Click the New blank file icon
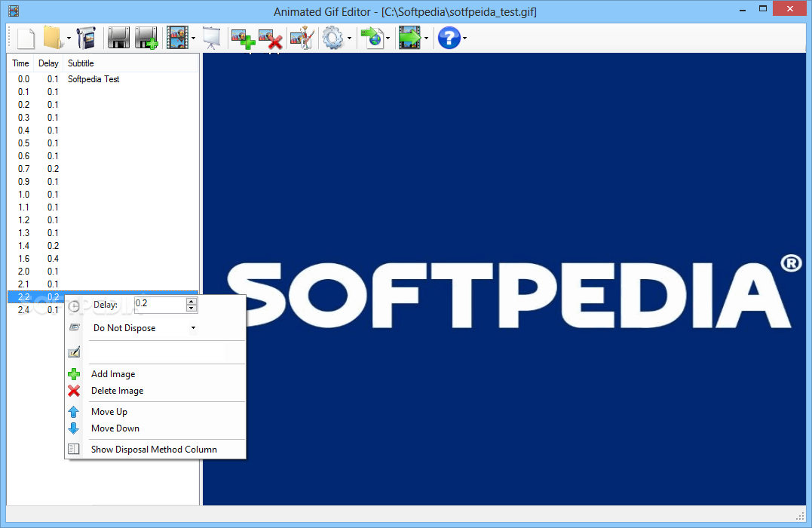The image size is (812, 528). [26, 38]
